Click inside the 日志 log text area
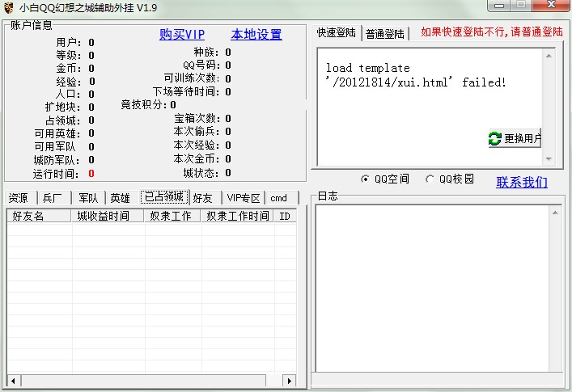 coord(433,289)
